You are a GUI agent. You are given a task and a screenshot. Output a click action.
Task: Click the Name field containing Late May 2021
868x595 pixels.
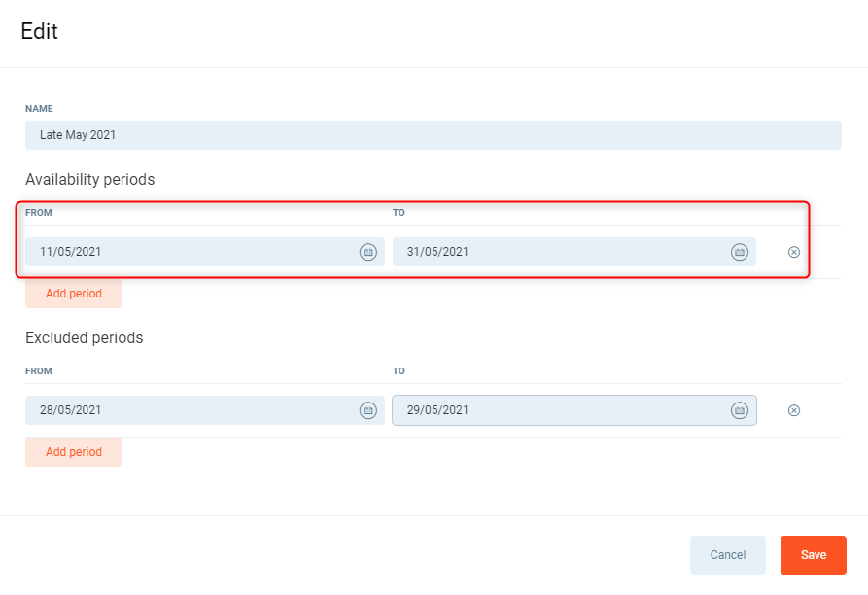pos(433,135)
